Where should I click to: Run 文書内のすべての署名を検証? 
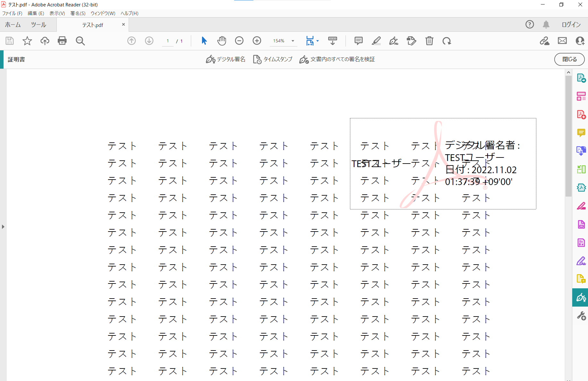pos(337,59)
